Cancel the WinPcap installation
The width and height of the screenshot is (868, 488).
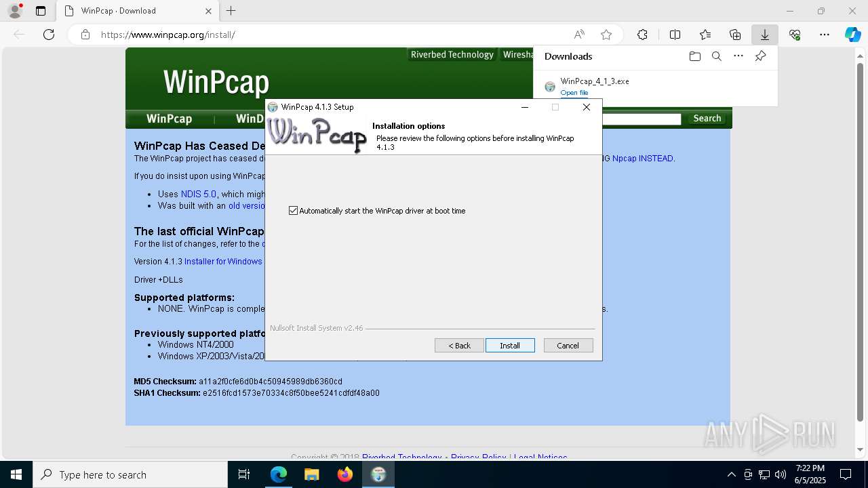568,346
